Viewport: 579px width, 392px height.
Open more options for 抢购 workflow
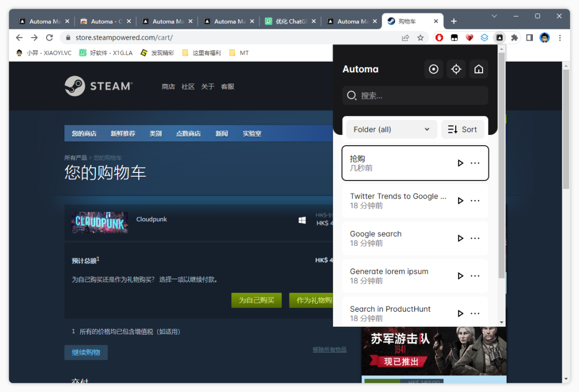click(475, 163)
